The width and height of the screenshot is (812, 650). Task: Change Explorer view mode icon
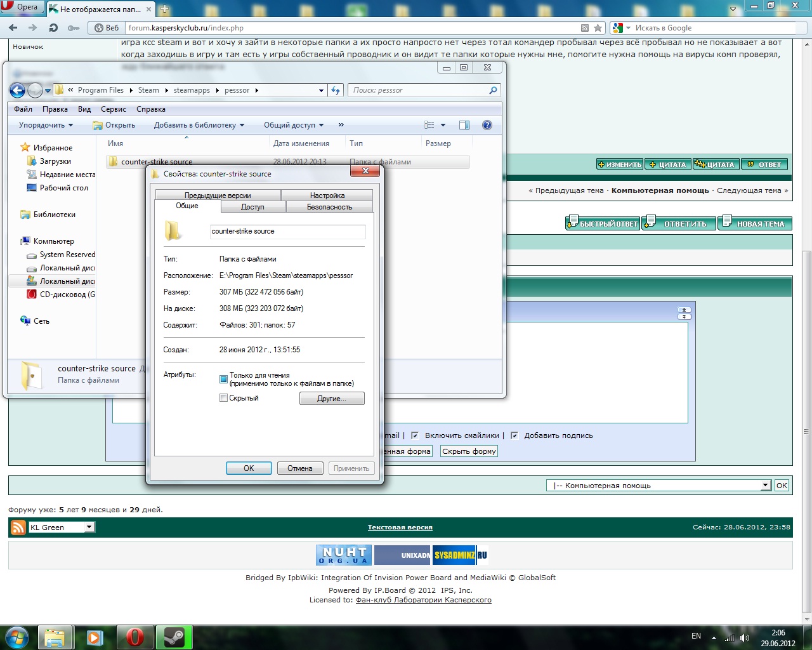click(x=429, y=125)
